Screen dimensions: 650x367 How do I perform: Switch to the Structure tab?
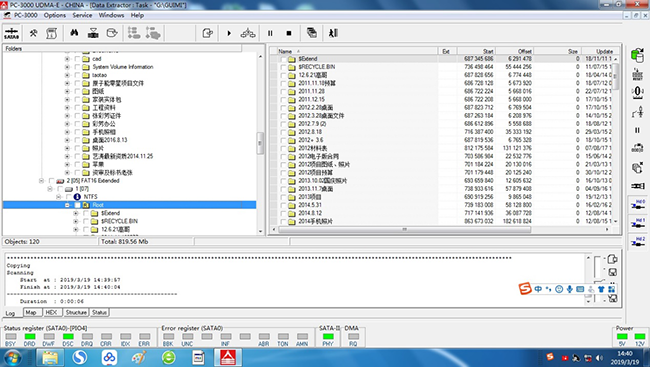tap(76, 312)
